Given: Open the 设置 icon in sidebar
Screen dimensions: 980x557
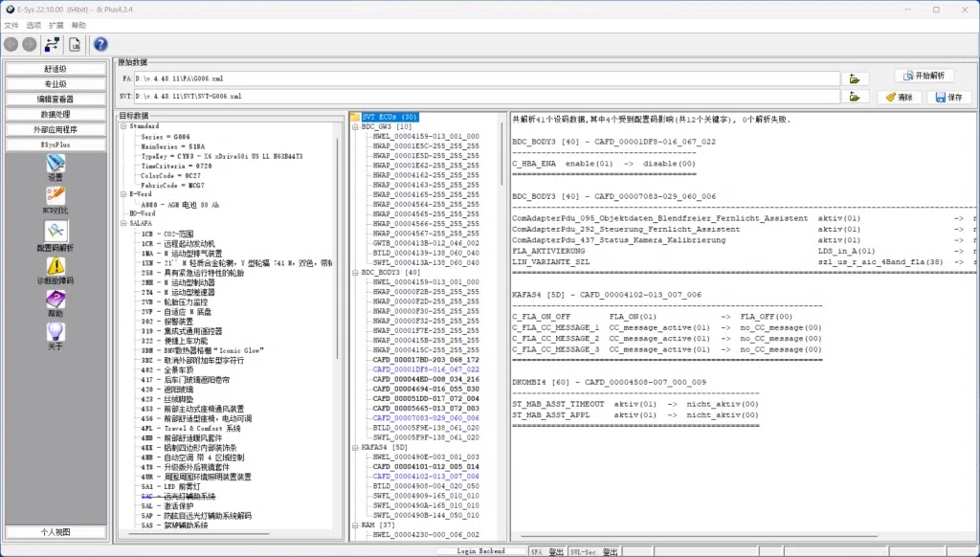Looking at the screenshot, I should (56, 167).
